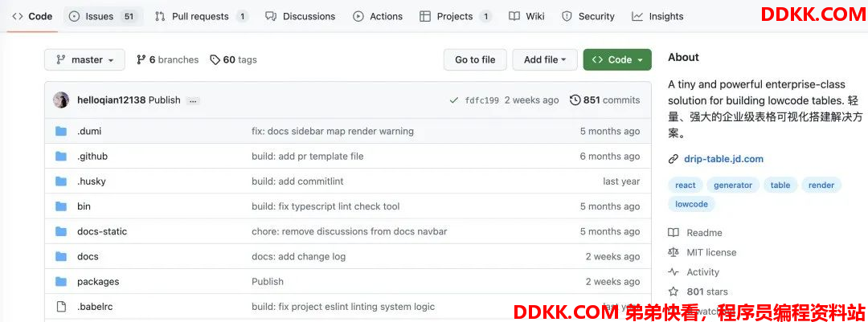Open the bin folder name
The image size is (868, 322).
[84, 206]
